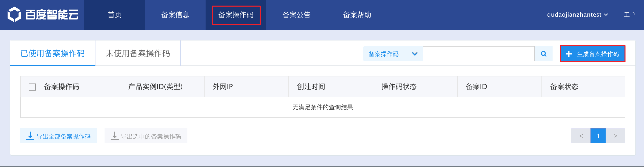Open the 首页 navigation item
644x167 pixels.
pyautogui.click(x=115, y=15)
